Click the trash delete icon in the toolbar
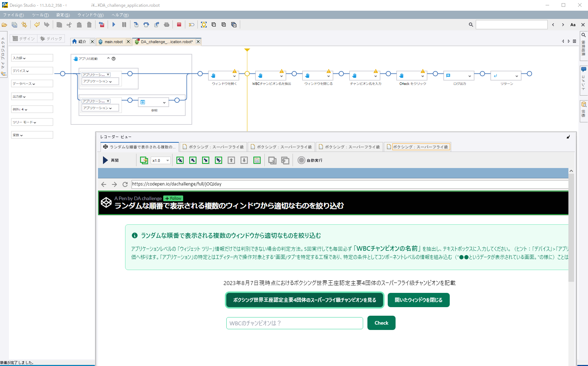The image size is (588, 366). coord(89,25)
